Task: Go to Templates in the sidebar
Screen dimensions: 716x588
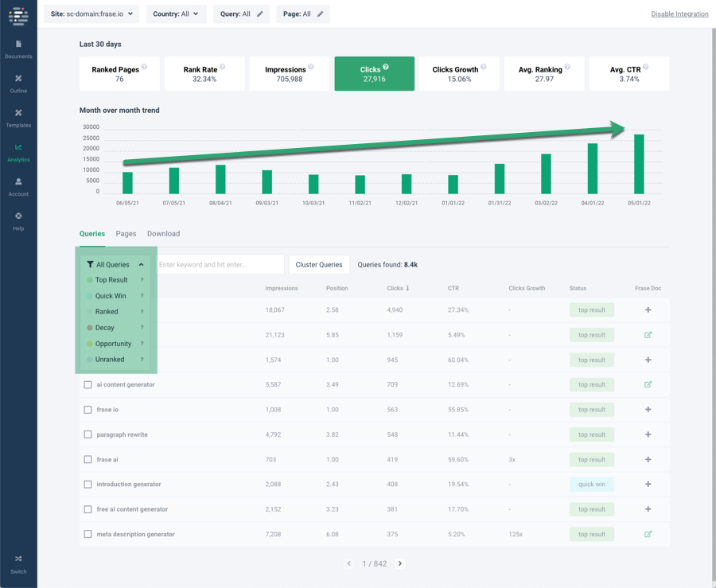Action: tap(18, 118)
